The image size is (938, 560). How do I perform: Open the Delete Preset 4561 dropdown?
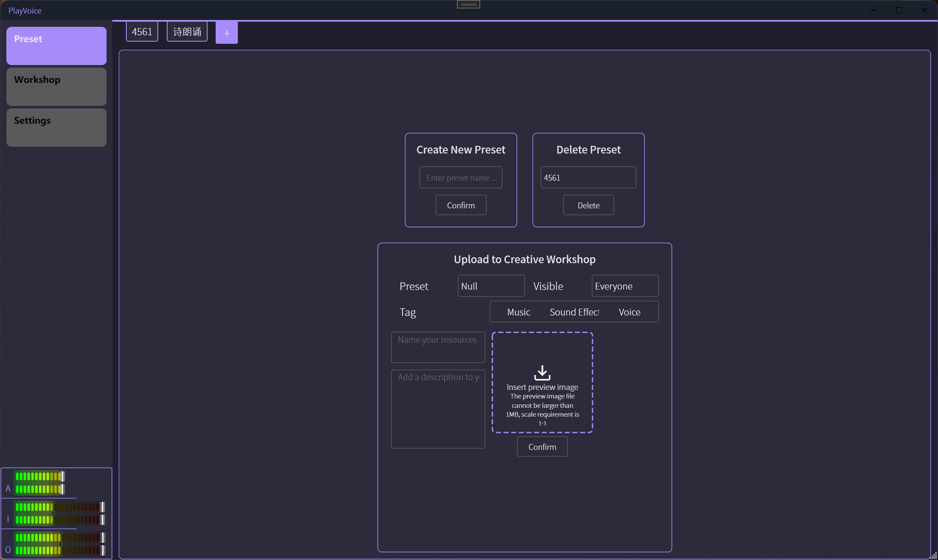589,177
